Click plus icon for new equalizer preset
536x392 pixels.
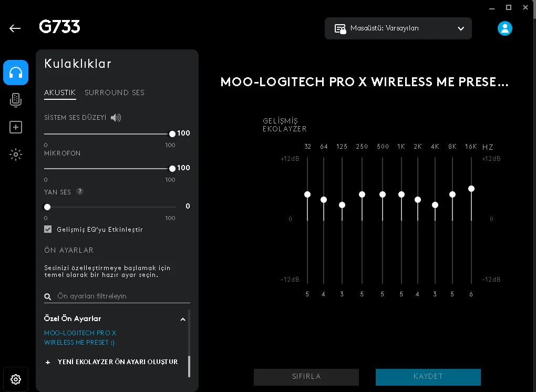(x=48, y=362)
